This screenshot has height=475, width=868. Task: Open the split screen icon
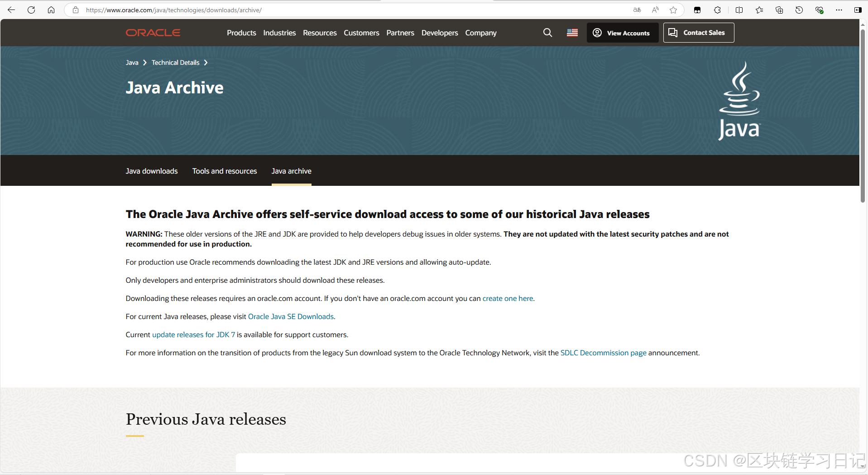pos(739,10)
